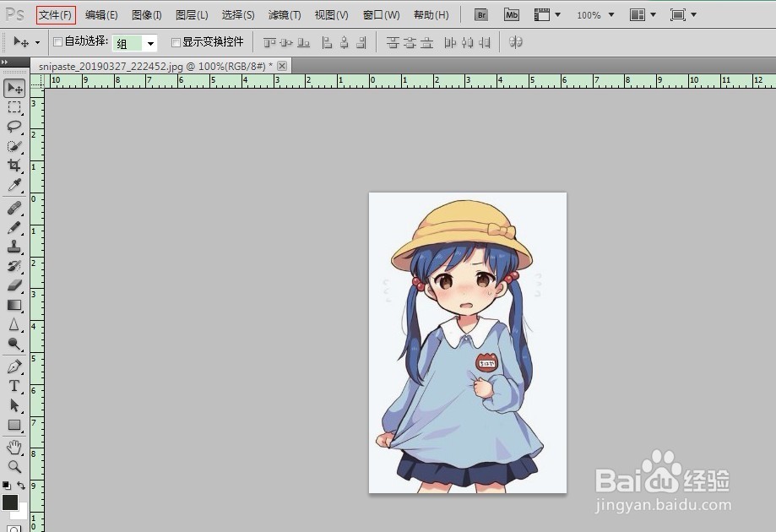
Task: Open the 帮助(H) menu
Action: click(431, 15)
